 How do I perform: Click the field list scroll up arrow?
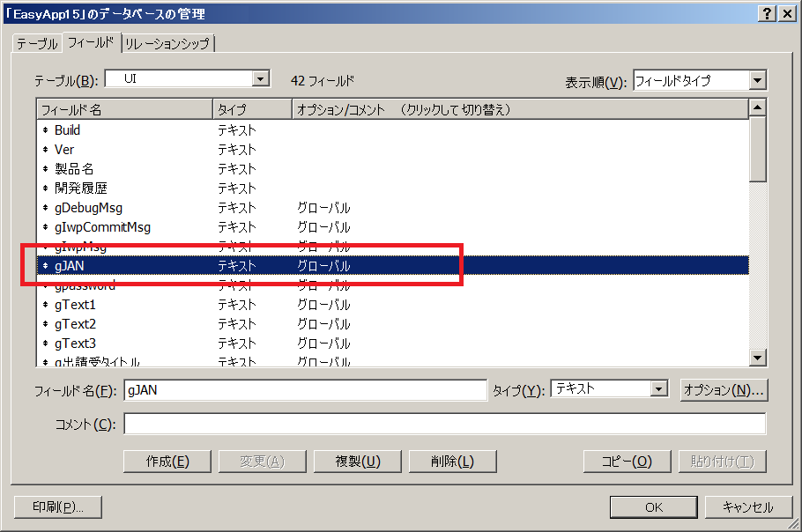[x=758, y=107]
